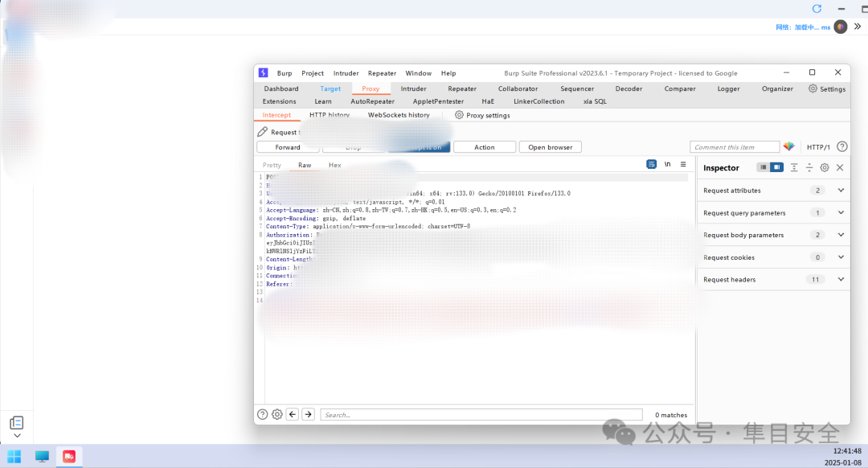Open the Extensions tab
The width and height of the screenshot is (868, 468).
(280, 101)
